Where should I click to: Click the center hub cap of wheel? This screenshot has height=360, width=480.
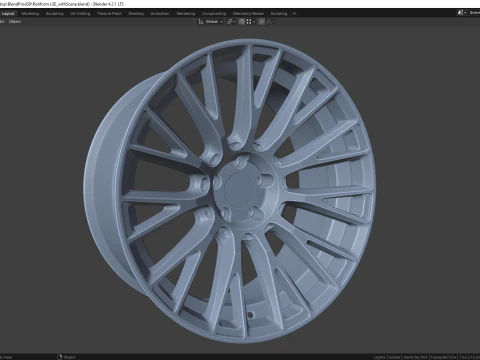pyautogui.click(x=239, y=190)
